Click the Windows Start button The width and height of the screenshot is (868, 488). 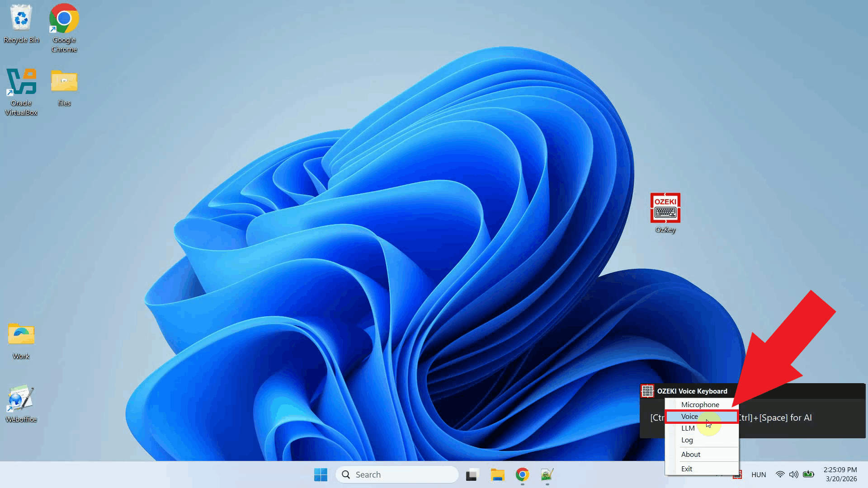coord(321,475)
